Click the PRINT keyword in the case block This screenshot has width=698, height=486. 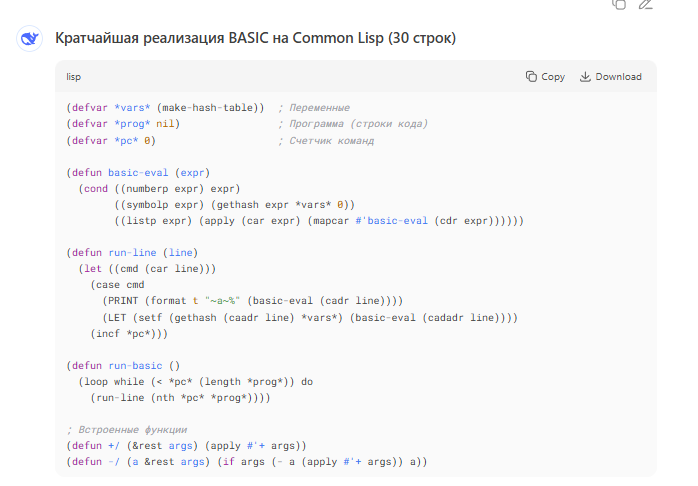123,301
